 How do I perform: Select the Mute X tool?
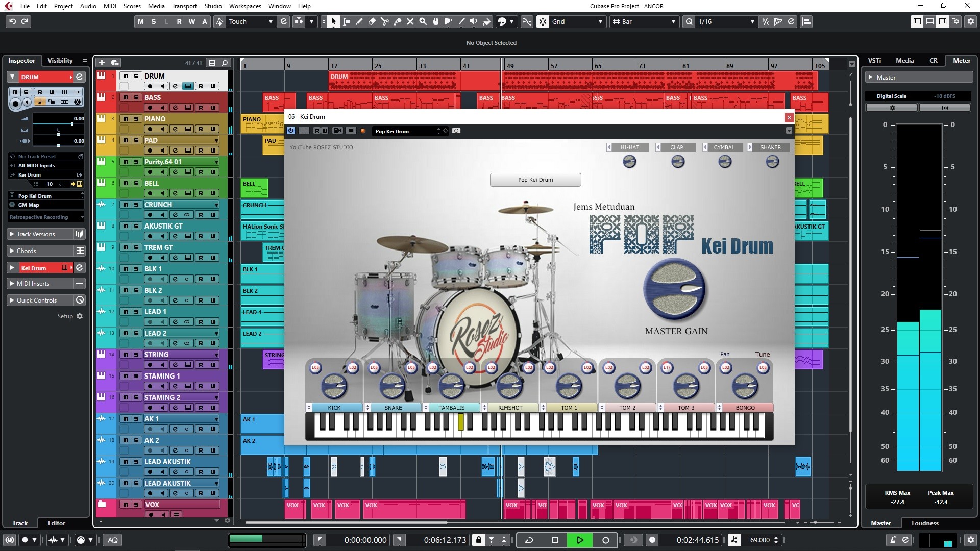click(410, 21)
